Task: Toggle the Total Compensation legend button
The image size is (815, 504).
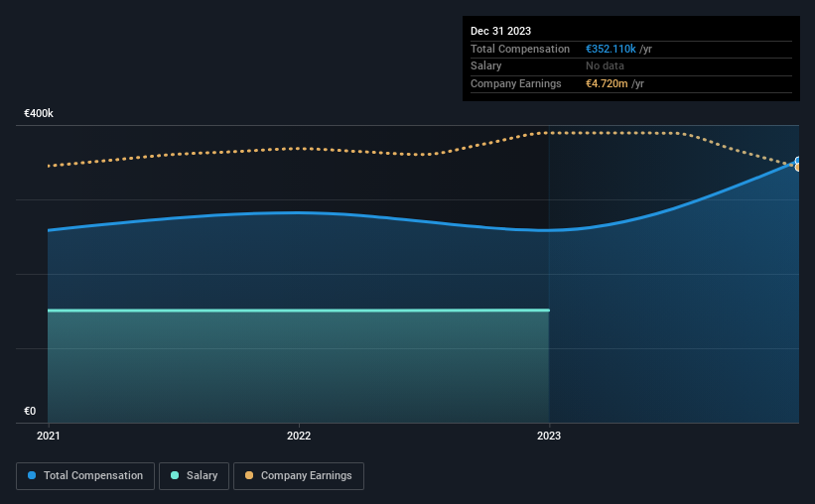Action: pyautogui.click(x=85, y=476)
